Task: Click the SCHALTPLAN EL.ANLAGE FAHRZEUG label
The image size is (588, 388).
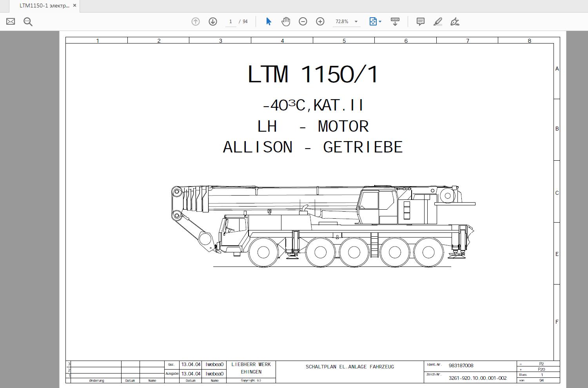Action: point(350,367)
